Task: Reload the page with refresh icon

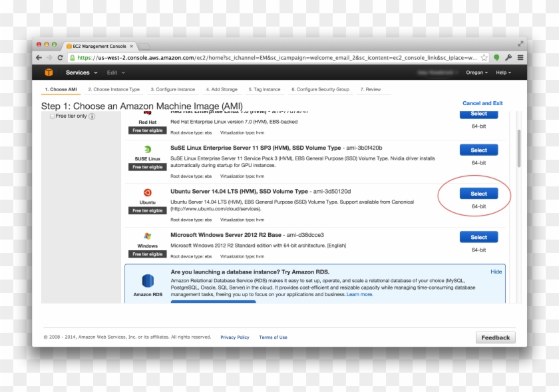Action: (61, 57)
